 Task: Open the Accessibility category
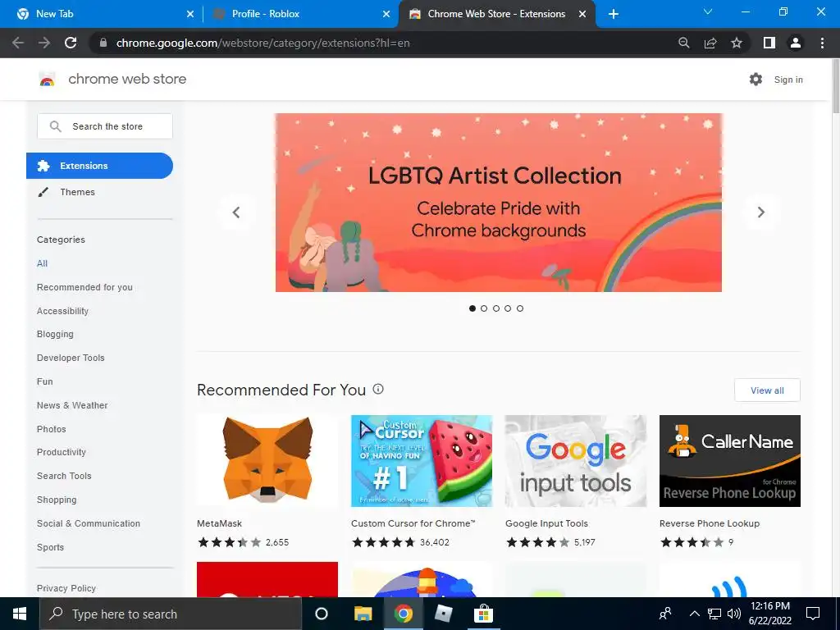[62, 311]
